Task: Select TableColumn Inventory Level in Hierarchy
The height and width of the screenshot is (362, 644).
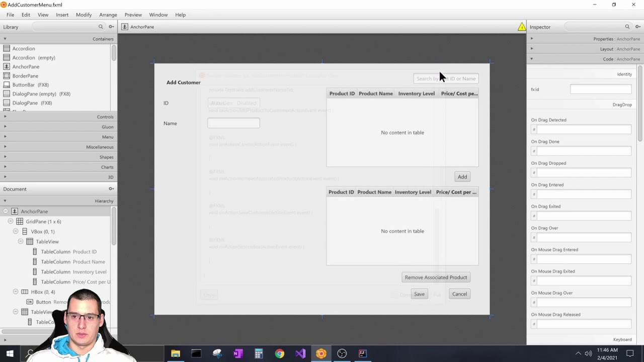Action: 55,272
